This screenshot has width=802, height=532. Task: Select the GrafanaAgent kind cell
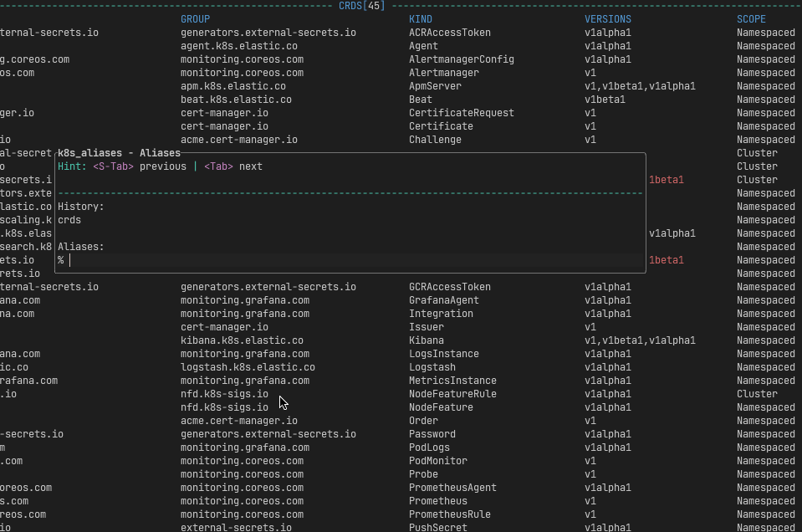(444, 300)
